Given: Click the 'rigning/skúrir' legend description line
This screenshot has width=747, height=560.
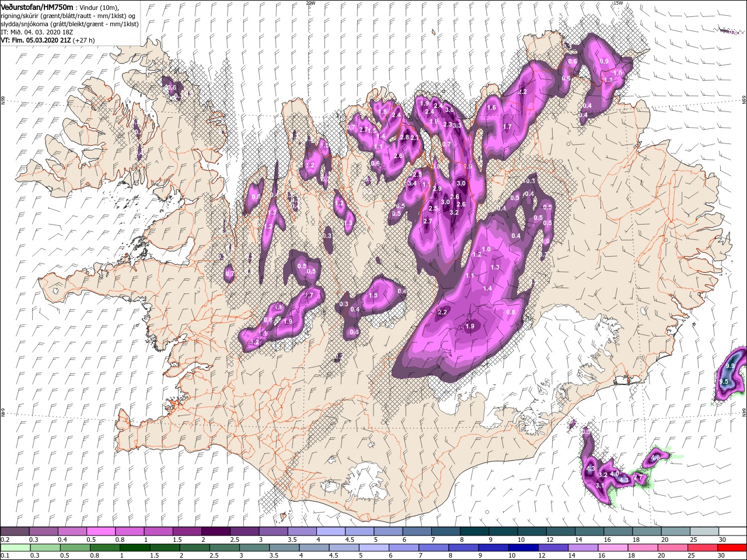Looking at the screenshot, I should pyautogui.click(x=68, y=15).
